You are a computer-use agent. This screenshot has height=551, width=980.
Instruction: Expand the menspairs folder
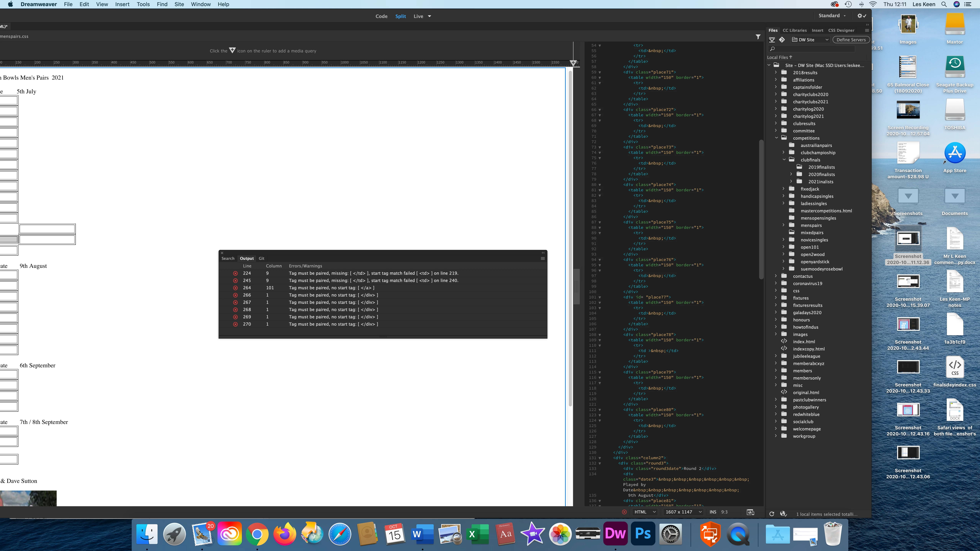[x=784, y=225]
